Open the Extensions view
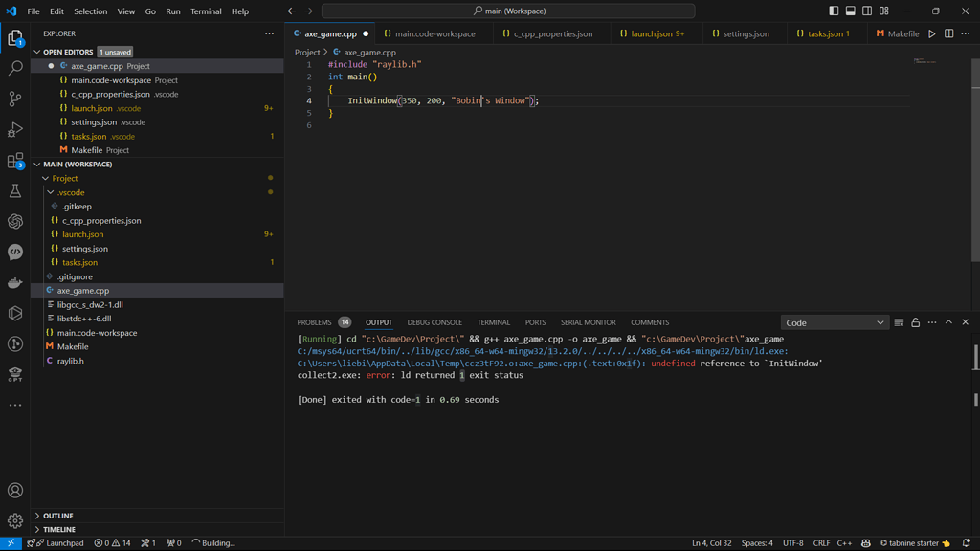The height and width of the screenshot is (551, 980). tap(15, 161)
